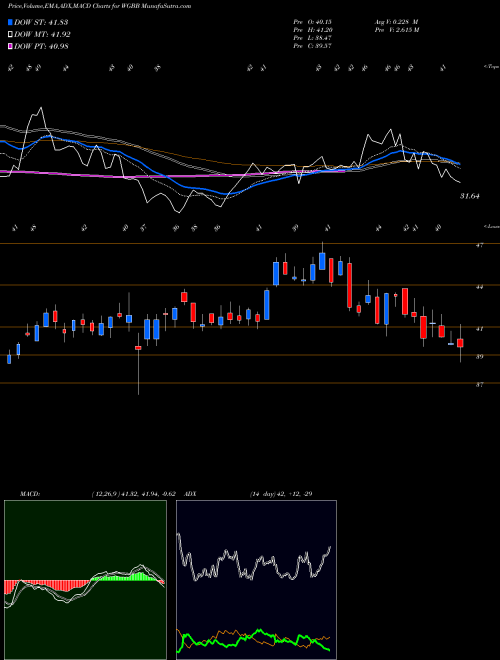Open the green MACD histogram chart panel
This screenshot has height=660, width=500.
[85, 580]
